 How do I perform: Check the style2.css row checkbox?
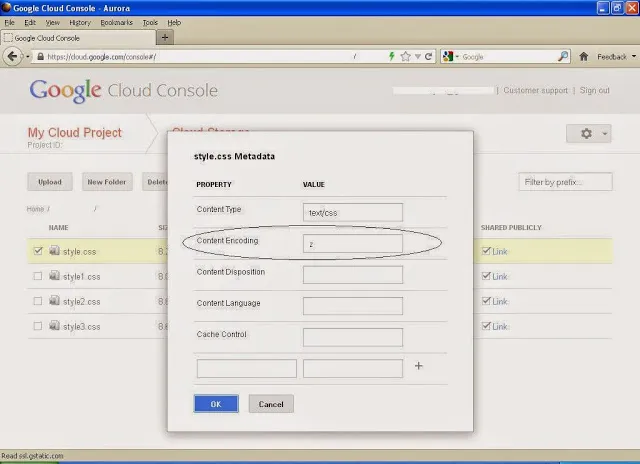[x=38, y=301]
